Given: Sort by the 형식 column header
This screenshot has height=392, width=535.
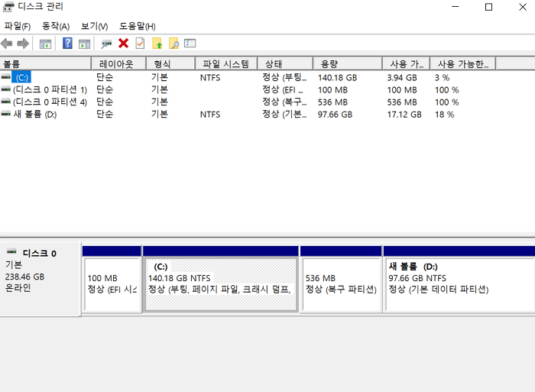Looking at the screenshot, I should click(170, 63).
